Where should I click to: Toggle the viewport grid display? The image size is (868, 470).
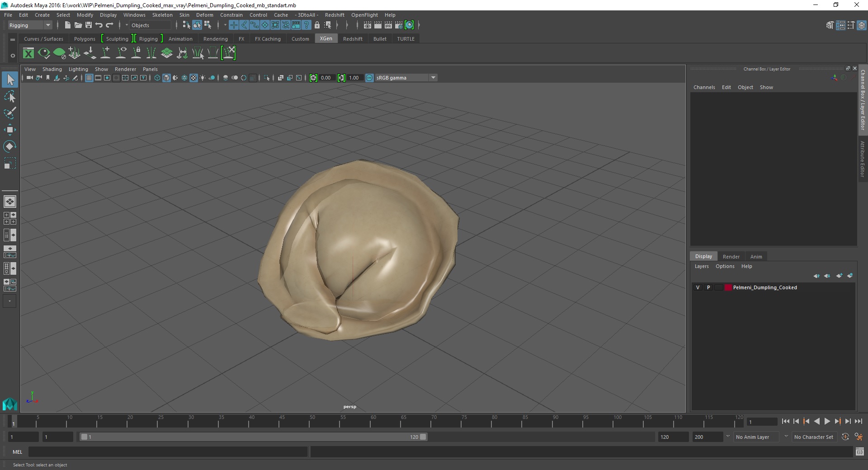[89, 78]
